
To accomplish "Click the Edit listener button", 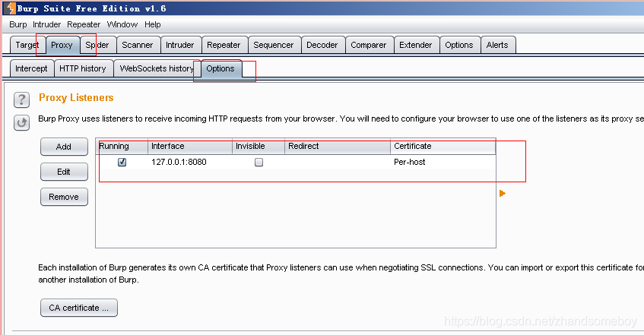I will tap(64, 172).
